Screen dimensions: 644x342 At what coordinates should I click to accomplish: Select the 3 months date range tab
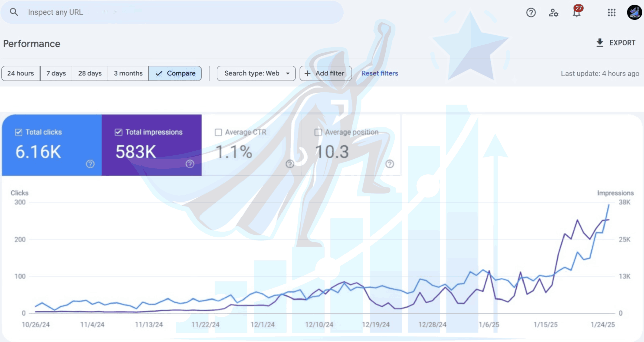point(128,73)
